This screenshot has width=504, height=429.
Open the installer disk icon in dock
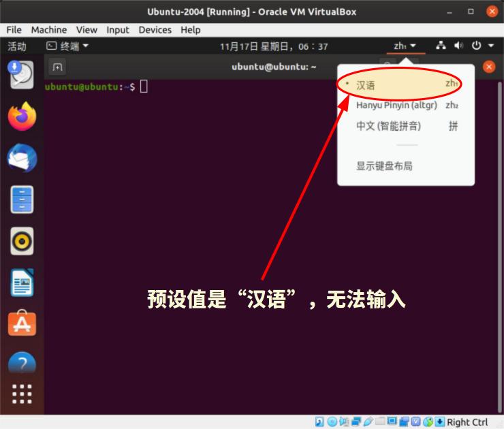[x=22, y=74]
